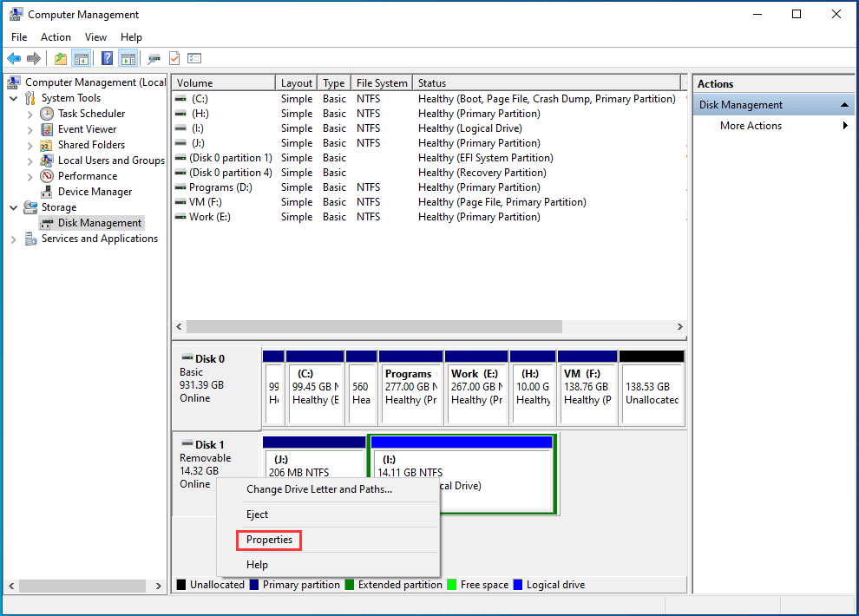Click the Device Manager icon
859x616 pixels.
(47, 192)
